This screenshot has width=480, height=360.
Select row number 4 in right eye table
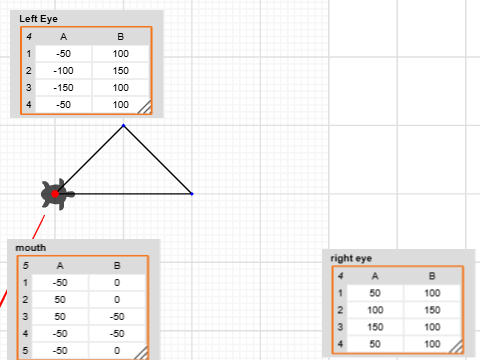pos(340,344)
